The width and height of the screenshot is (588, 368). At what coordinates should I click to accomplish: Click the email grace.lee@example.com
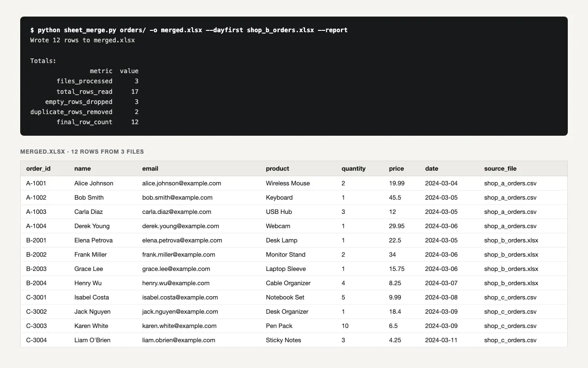(176, 269)
